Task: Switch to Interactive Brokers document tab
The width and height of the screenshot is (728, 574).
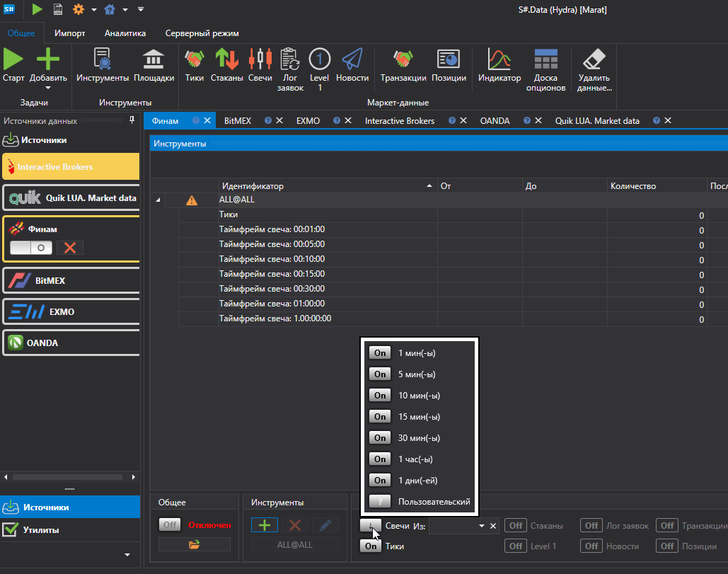Action: tap(400, 121)
